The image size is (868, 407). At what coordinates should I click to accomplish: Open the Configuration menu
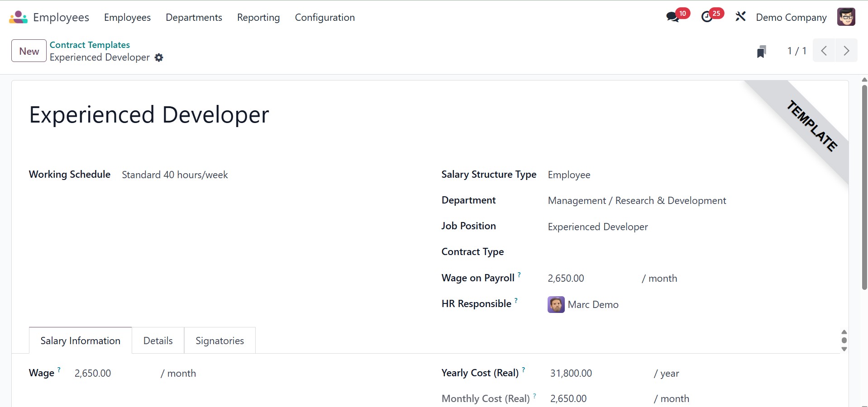pos(325,17)
